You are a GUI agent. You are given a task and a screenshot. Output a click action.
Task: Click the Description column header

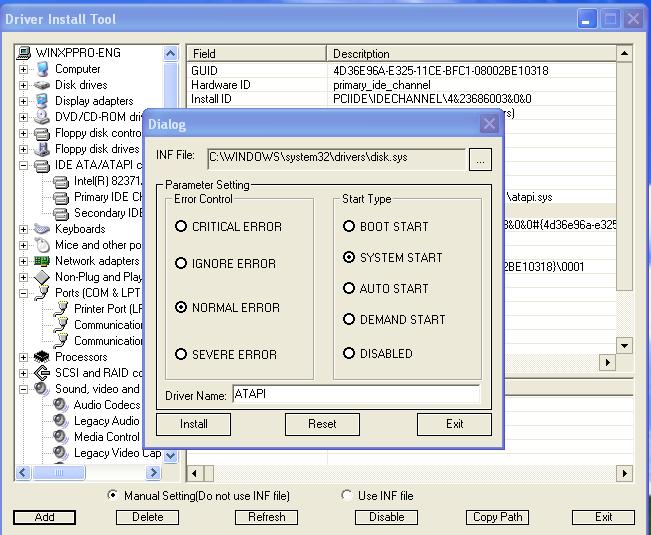pyautogui.click(x=470, y=53)
